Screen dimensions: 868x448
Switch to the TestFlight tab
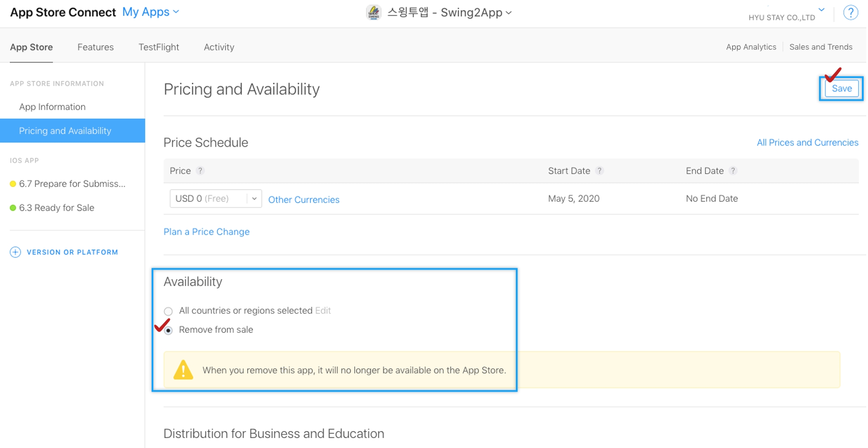click(159, 47)
